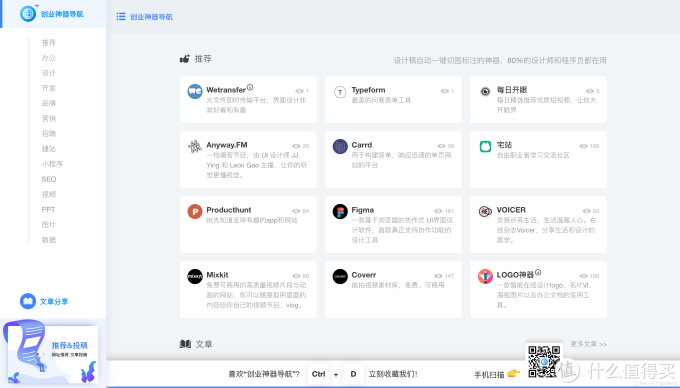Click the 每日开眼 eye logo icon
Image resolution: width=680 pixels, height=388 pixels.
click(485, 91)
